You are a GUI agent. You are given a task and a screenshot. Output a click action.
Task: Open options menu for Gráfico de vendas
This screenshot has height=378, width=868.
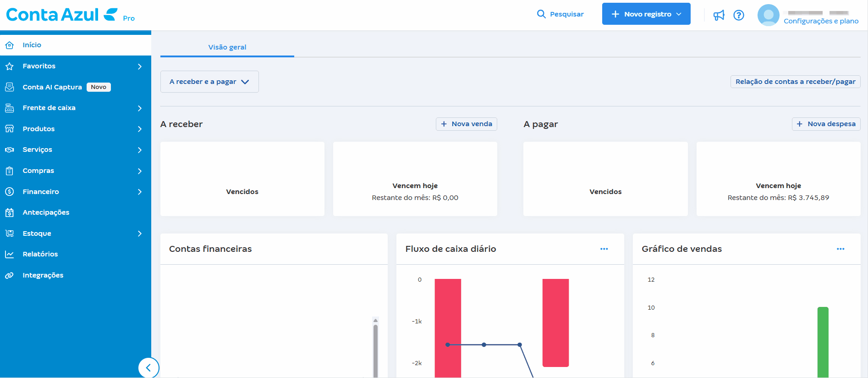[x=840, y=249]
